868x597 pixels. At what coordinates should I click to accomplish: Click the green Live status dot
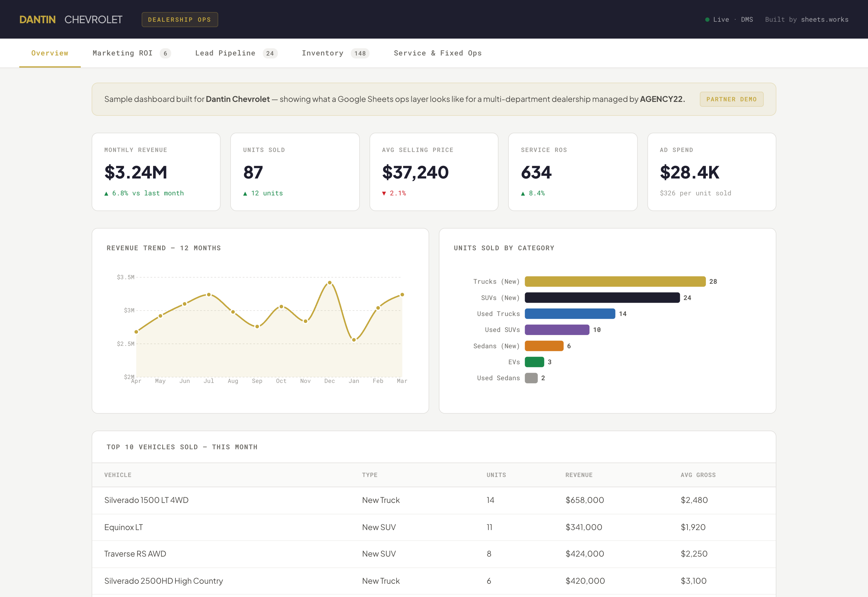707,20
